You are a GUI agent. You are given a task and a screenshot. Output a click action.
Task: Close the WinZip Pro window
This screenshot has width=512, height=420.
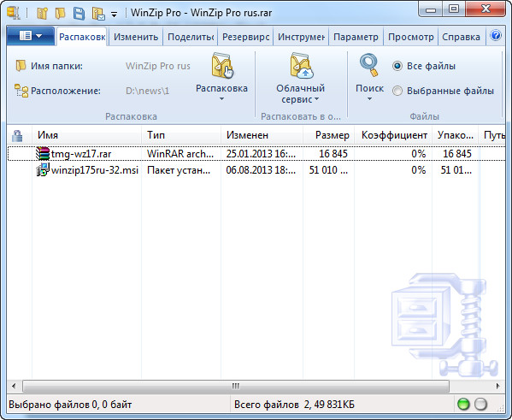(x=486, y=9)
